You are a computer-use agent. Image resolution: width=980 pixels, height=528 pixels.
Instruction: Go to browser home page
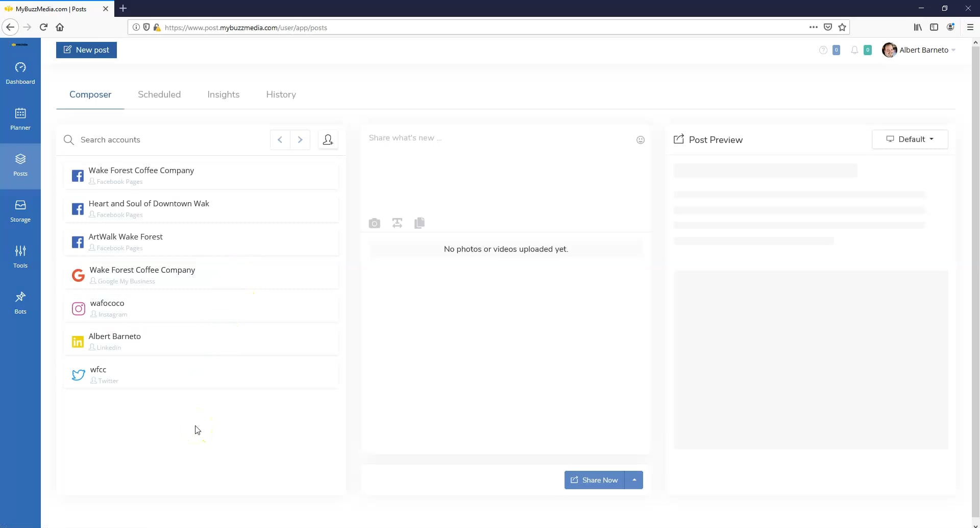pyautogui.click(x=60, y=27)
